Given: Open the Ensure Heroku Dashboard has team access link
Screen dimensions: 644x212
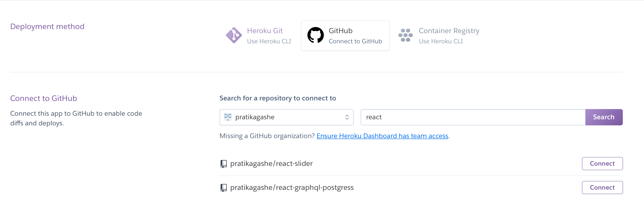Looking at the screenshot, I should pos(382,136).
